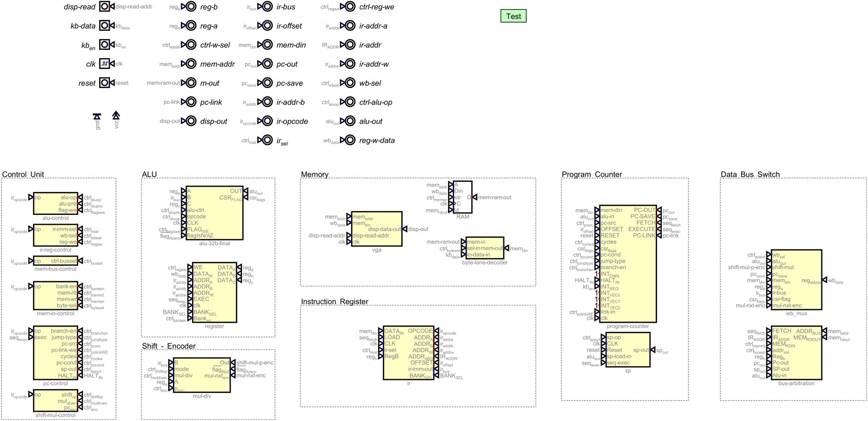Select the mem-din output probe
This screenshot has height=421, width=868.
point(267,45)
